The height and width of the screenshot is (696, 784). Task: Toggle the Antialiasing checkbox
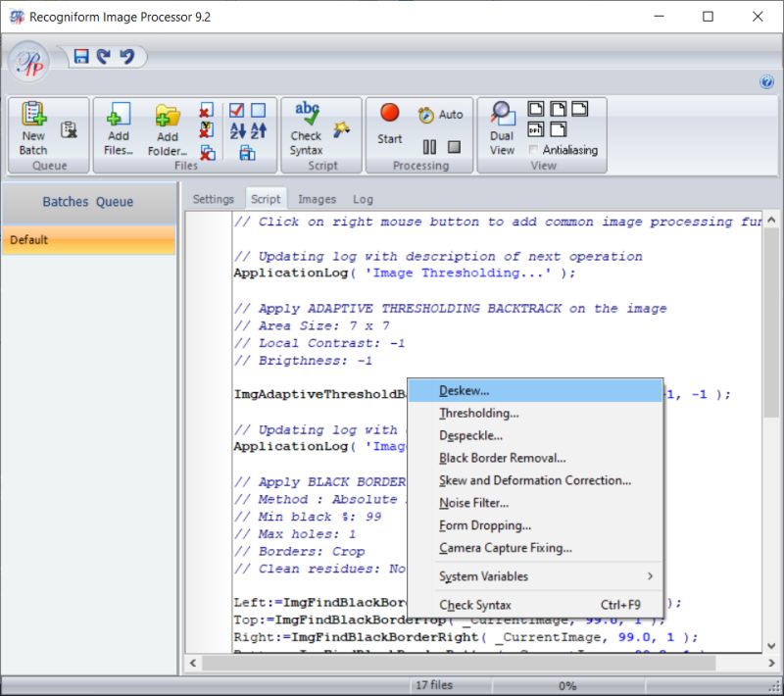[533, 150]
